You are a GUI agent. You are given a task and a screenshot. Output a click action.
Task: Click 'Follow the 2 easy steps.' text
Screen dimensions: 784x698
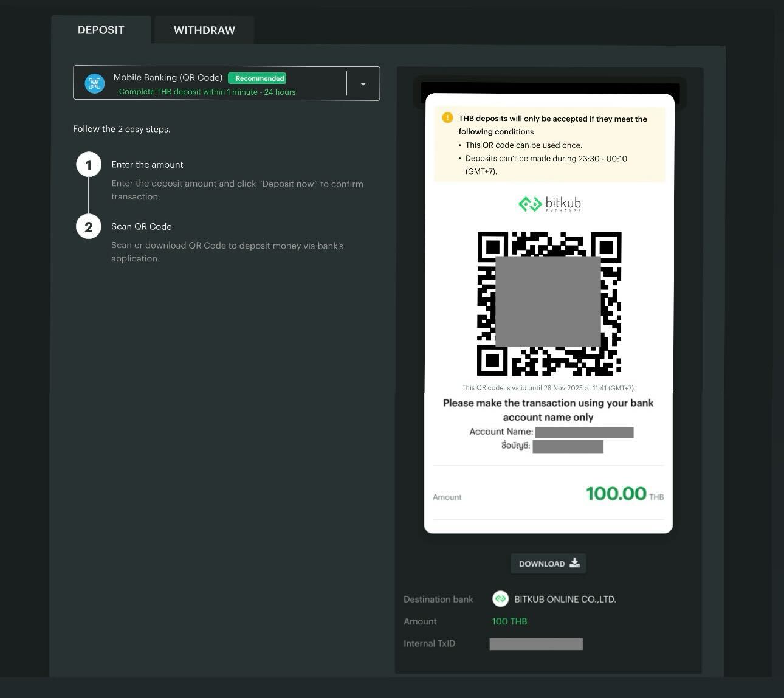click(x=122, y=129)
